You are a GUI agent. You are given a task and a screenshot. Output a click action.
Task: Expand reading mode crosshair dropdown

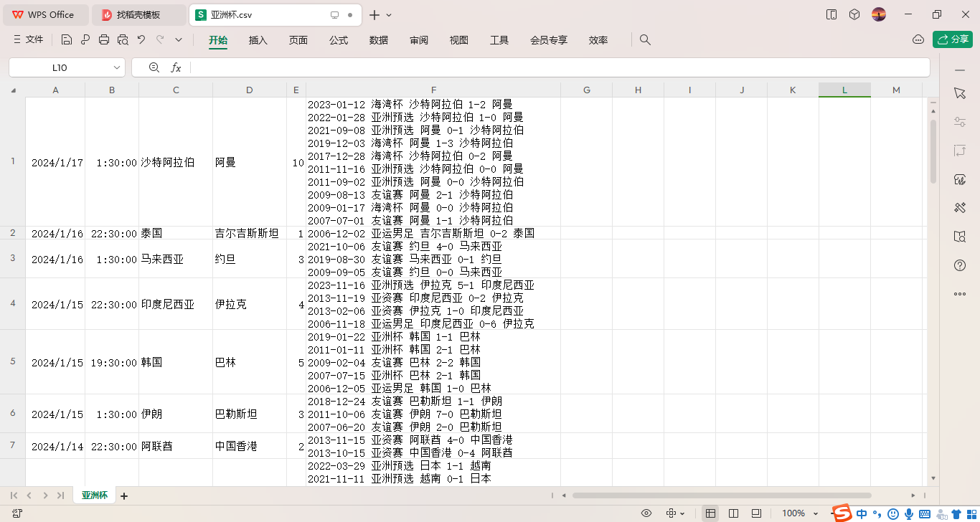tap(682, 513)
